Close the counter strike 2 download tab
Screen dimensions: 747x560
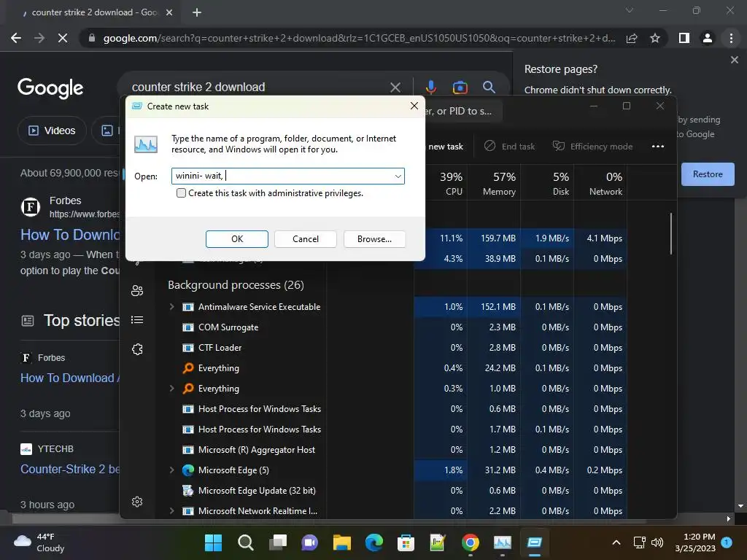click(169, 13)
